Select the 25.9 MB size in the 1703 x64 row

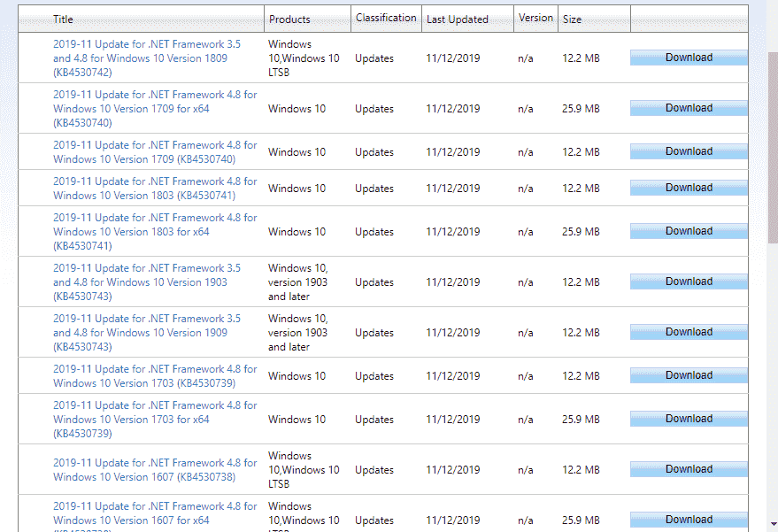(x=581, y=420)
